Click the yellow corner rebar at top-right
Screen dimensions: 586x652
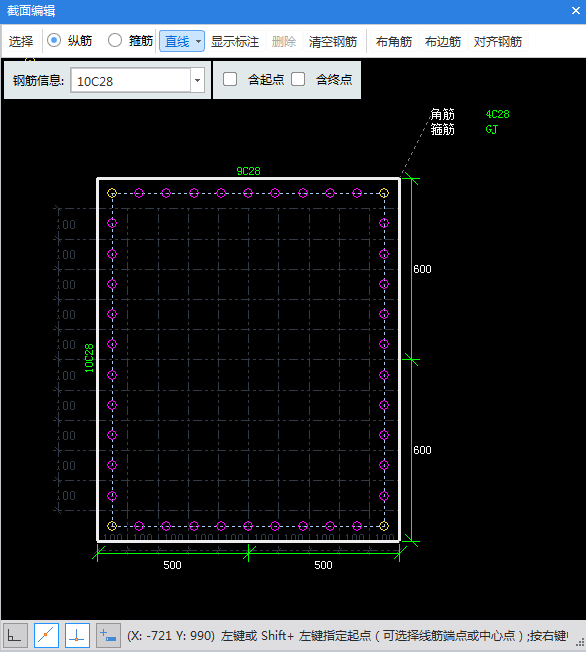(384, 193)
